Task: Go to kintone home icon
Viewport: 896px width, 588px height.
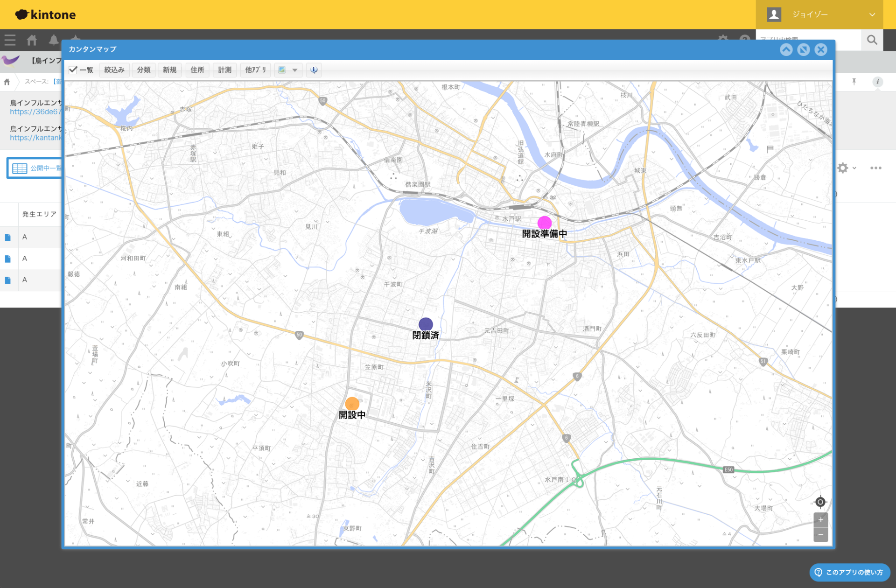Action: 32,40
